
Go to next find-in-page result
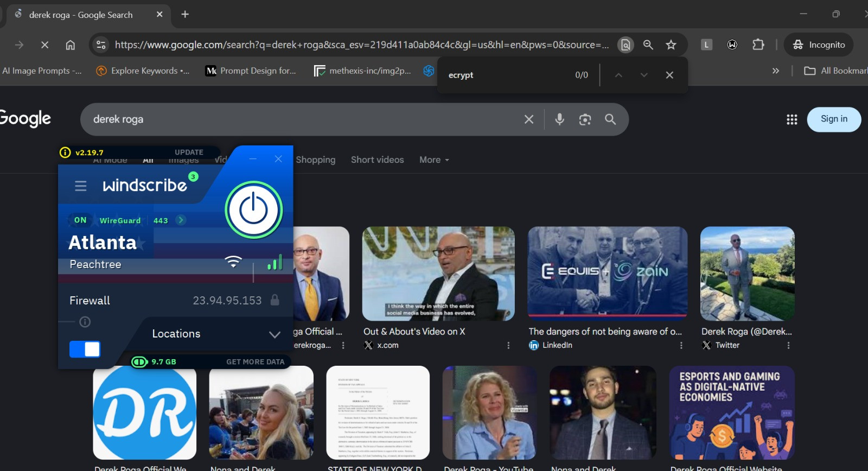(644, 75)
